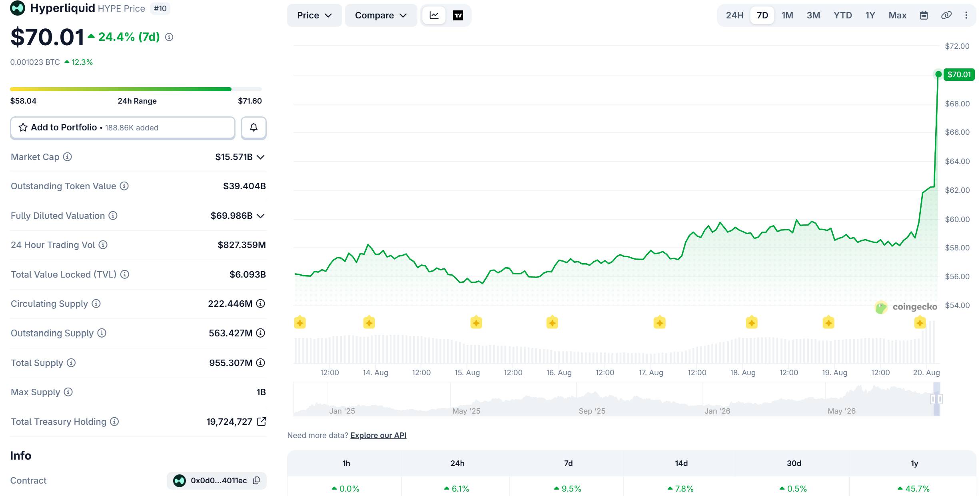Show Max Supply info tooltip
This screenshot has width=980, height=496.
click(68, 392)
